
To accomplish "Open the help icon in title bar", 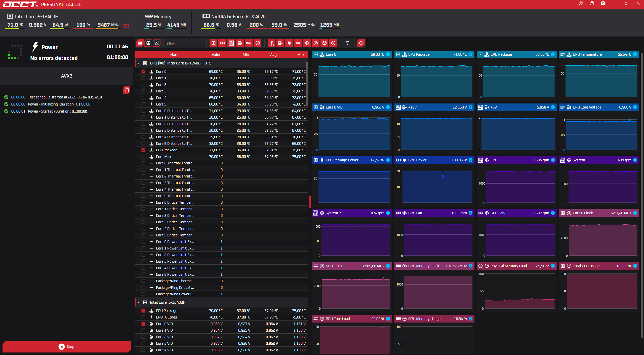I will tap(592, 3).
